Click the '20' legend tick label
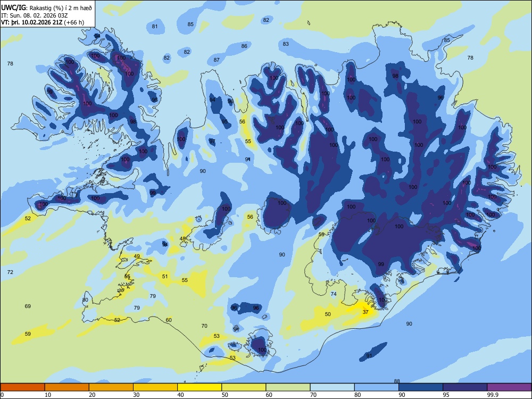The image size is (532, 399). pos(92,395)
